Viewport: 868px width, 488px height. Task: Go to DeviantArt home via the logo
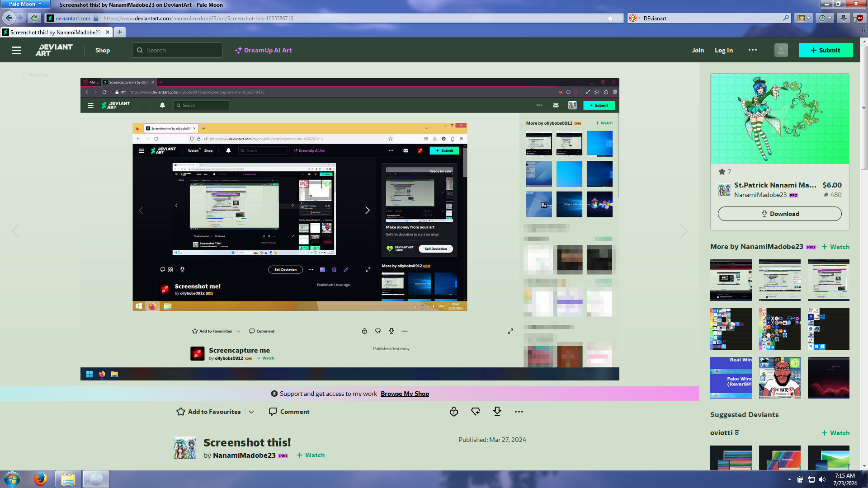click(54, 50)
